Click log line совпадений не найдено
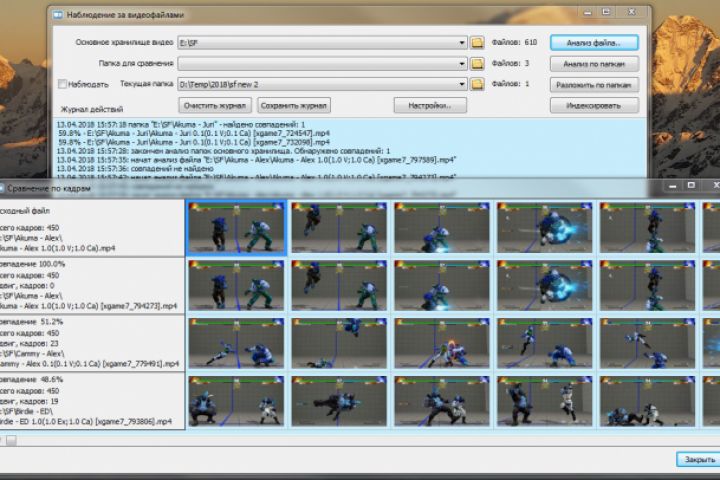Viewport: 720px width, 480px height. (135, 169)
